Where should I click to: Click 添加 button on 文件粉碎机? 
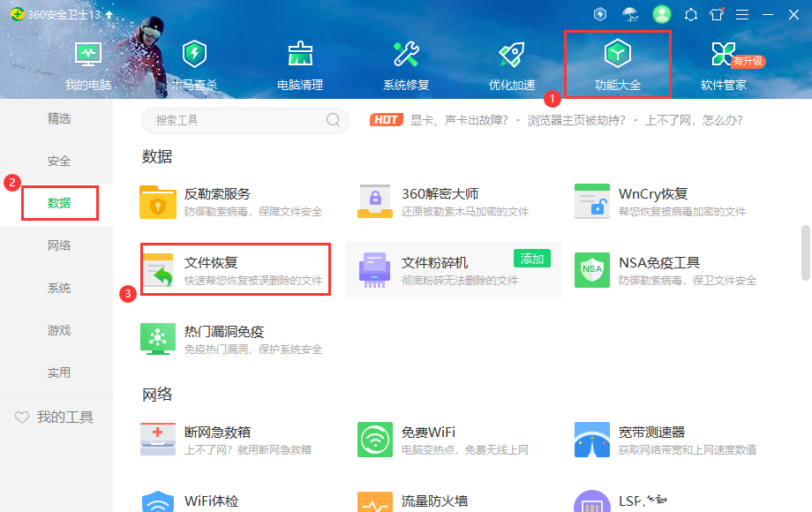tap(532, 259)
